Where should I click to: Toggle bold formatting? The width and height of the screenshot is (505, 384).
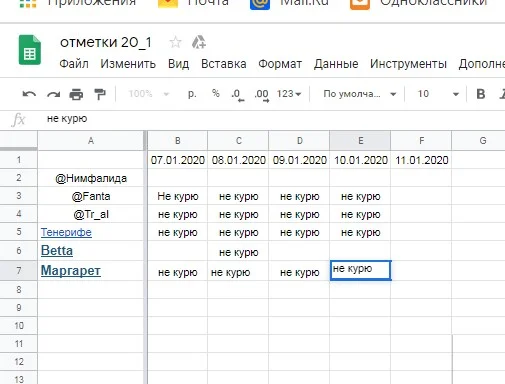481,94
